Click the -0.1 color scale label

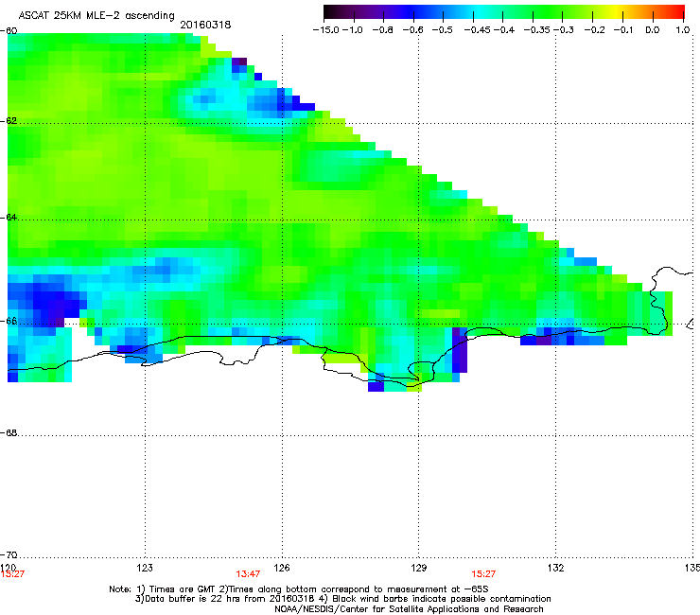623,30
